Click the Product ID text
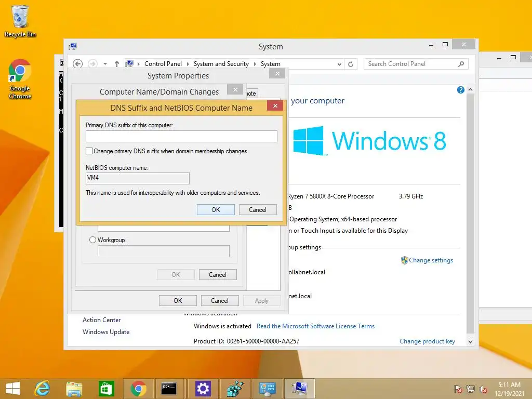Screen dimensions: 532x399 (246, 341)
